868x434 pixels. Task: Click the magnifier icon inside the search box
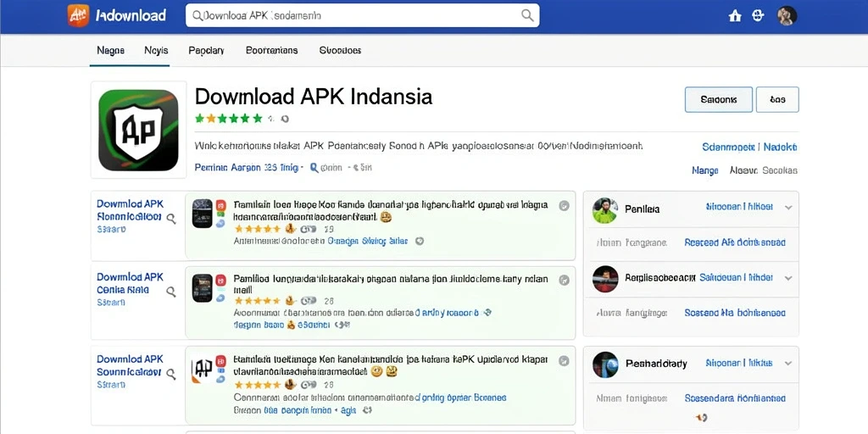[527, 15]
